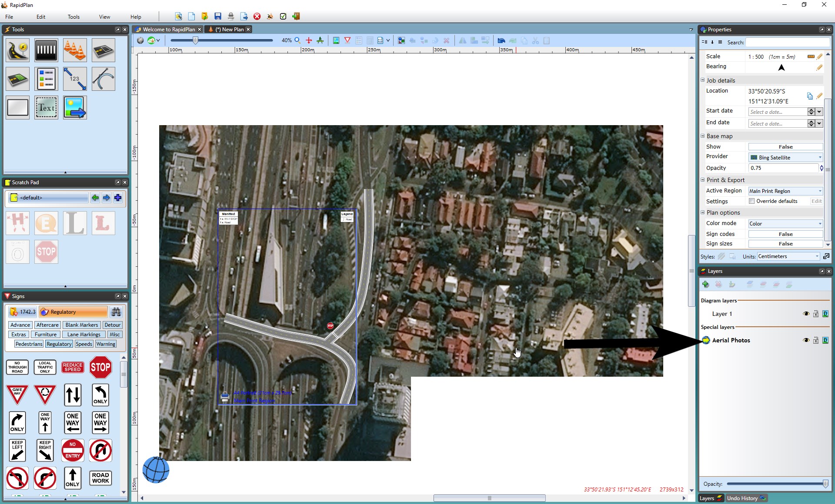835x504 pixels.
Task: Click the No Entry sign icon
Action: pos(73,451)
